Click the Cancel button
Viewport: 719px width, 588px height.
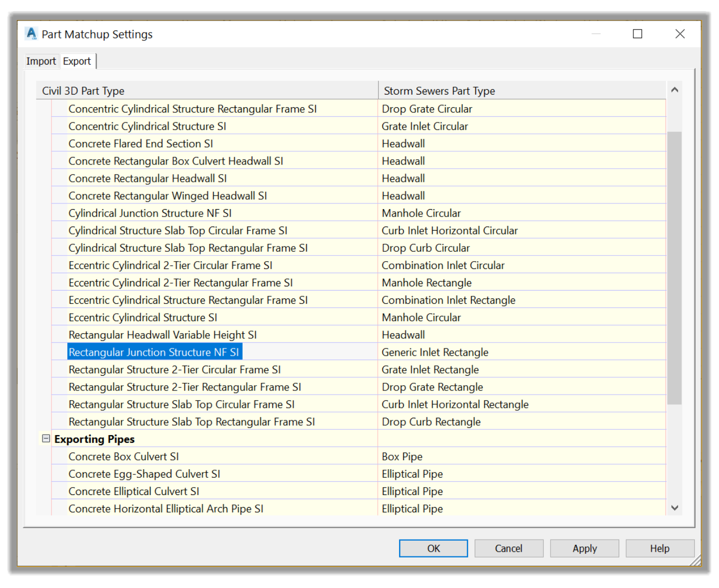click(x=509, y=548)
